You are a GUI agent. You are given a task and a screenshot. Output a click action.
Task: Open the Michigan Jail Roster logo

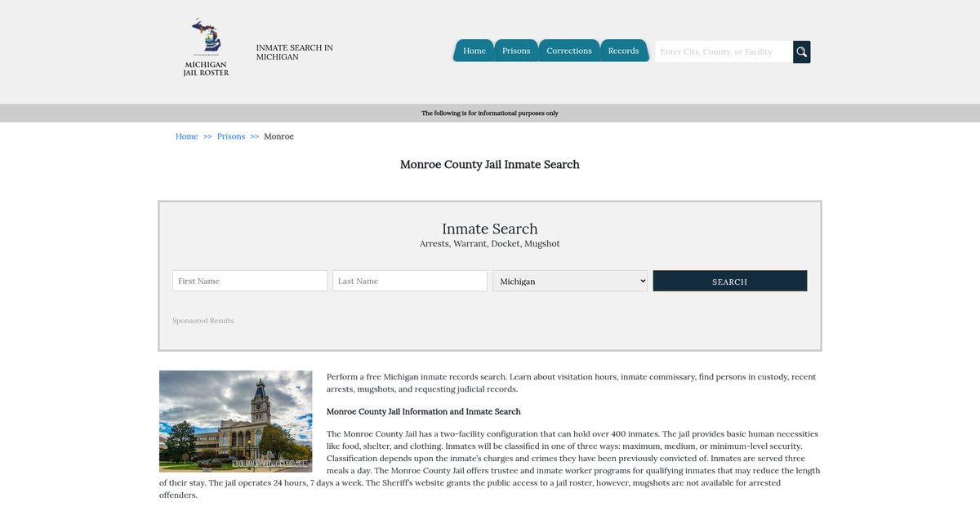pos(206,48)
